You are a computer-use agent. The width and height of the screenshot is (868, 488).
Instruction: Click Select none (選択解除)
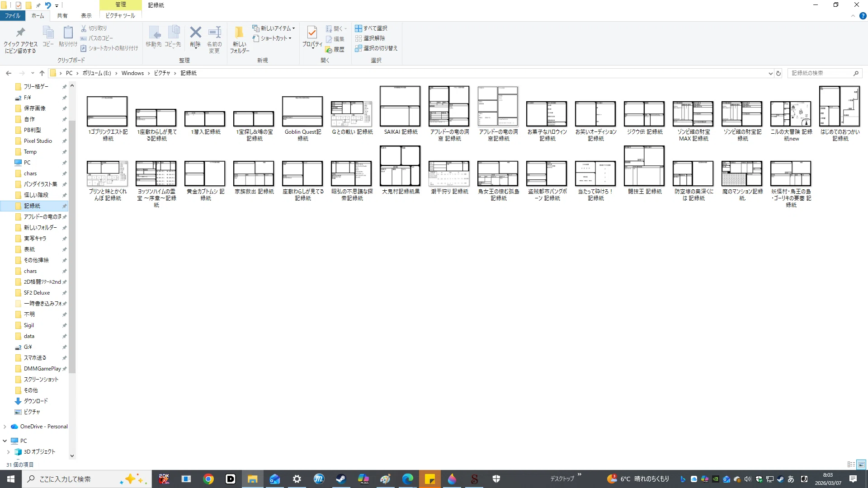click(x=370, y=38)
